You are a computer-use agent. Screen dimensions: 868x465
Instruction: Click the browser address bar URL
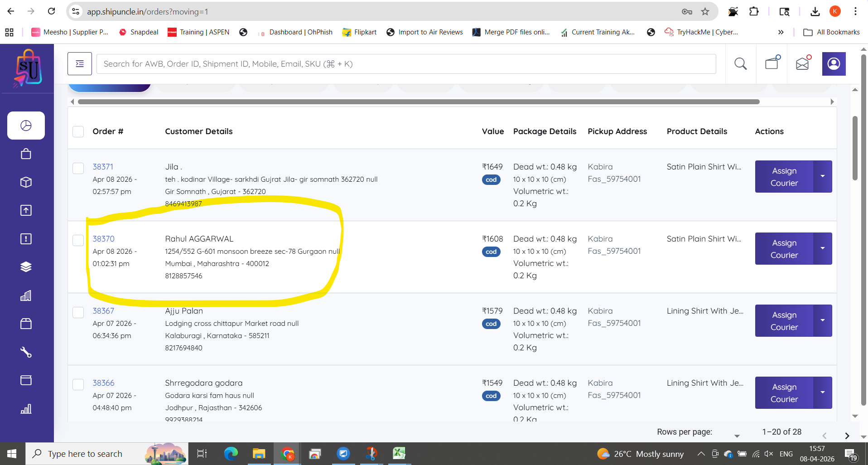coord(148,12)
